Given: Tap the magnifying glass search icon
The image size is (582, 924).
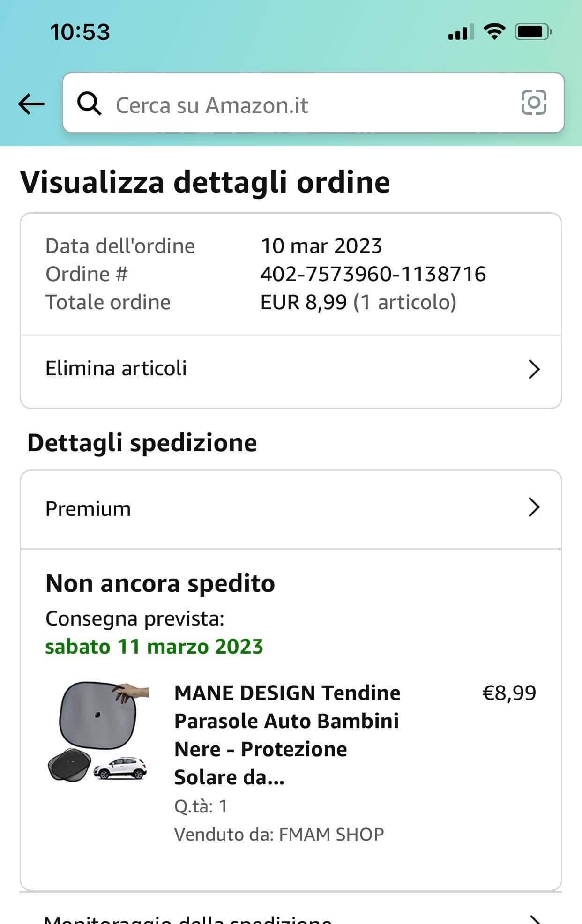Looking at the screenshot, I should point(89,104).
